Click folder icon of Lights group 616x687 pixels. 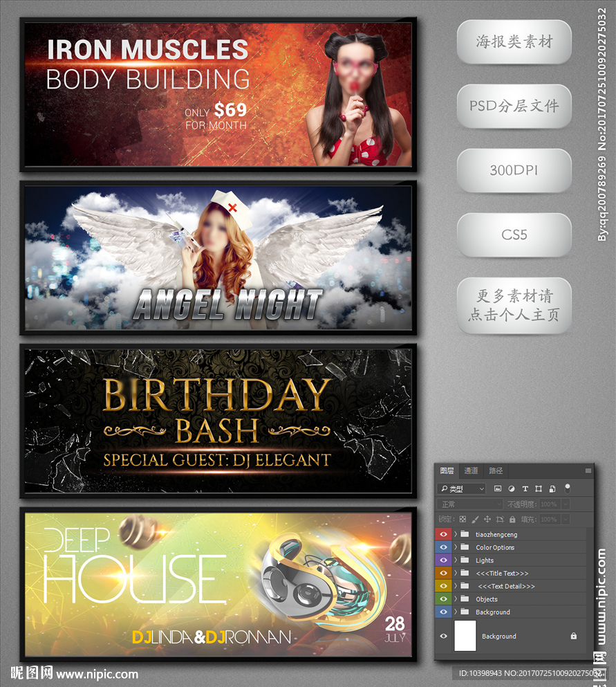point(465,560)
